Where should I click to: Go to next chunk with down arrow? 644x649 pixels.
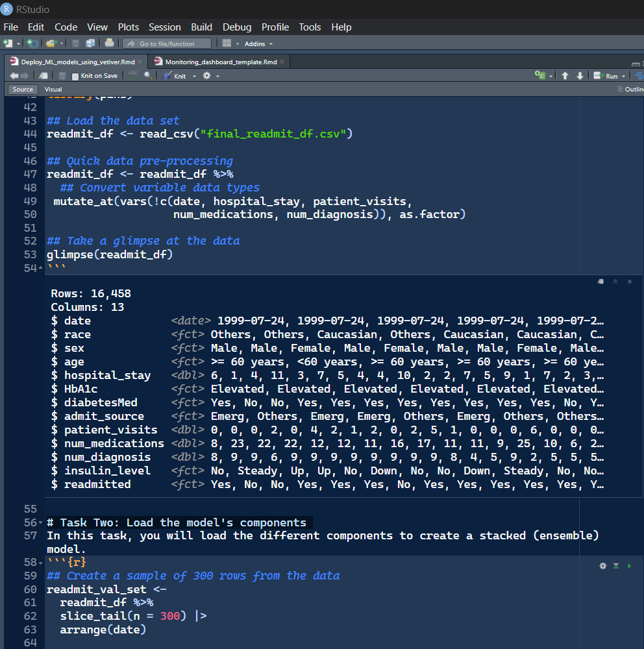coord(580,76)
